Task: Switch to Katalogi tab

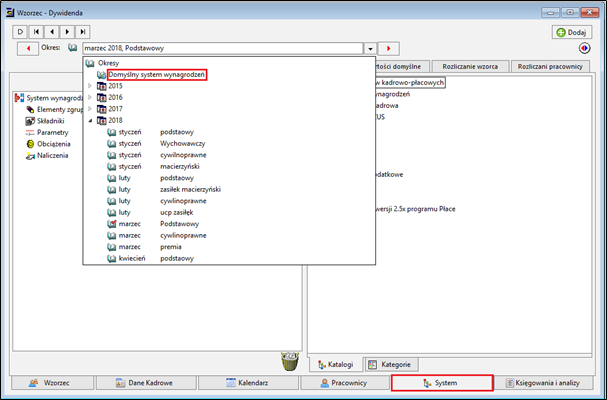Action: [x=335, y=364]
